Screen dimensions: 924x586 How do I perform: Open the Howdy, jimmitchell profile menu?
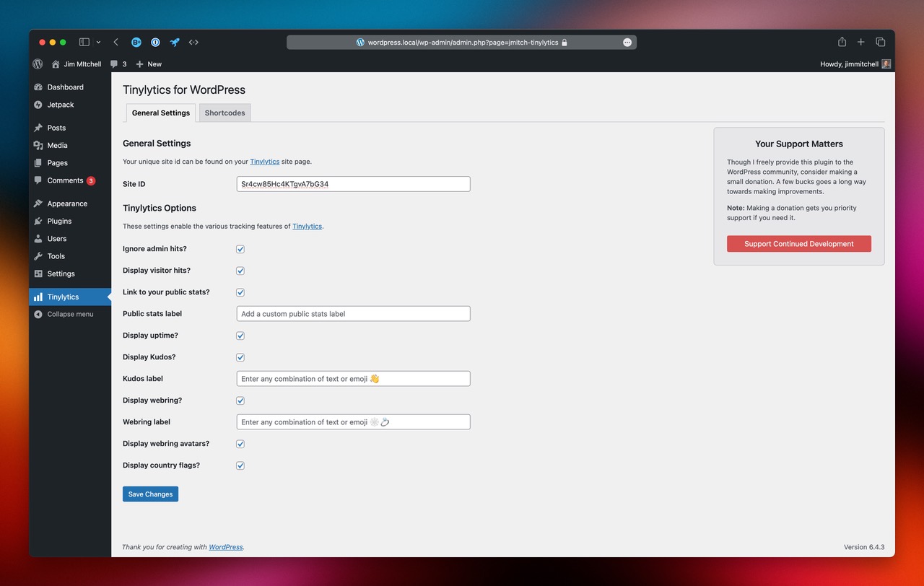855,64
